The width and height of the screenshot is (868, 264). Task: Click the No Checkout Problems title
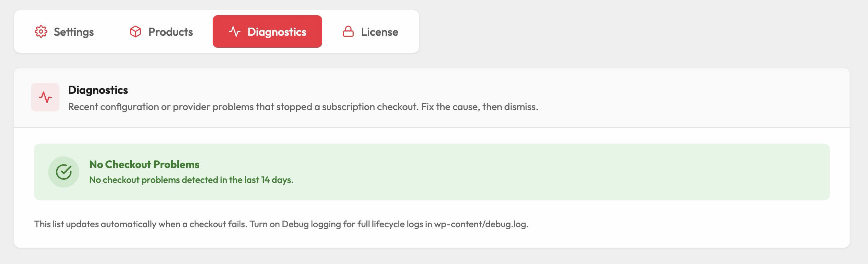(144, 165)
